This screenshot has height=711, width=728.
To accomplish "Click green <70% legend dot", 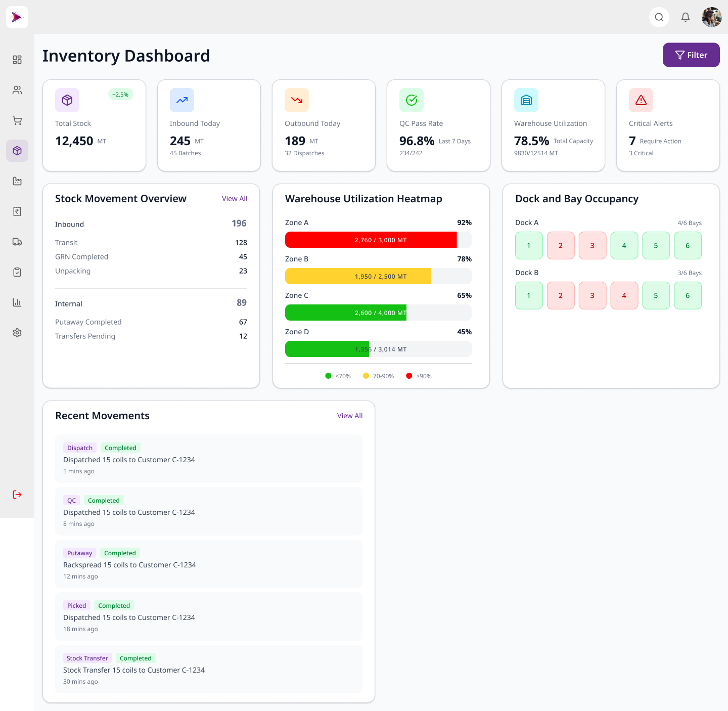I will [x=328, y=376].
